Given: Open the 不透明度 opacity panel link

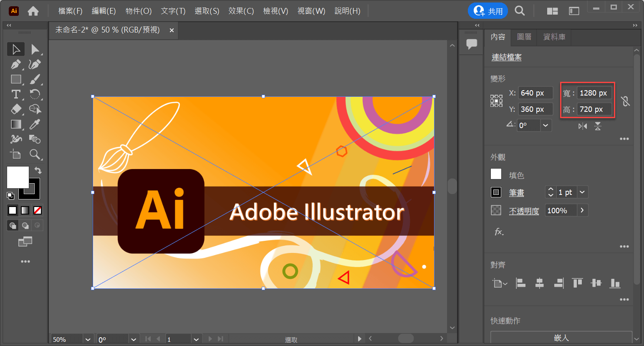Looking at the screenshot, I should [524, 211].
